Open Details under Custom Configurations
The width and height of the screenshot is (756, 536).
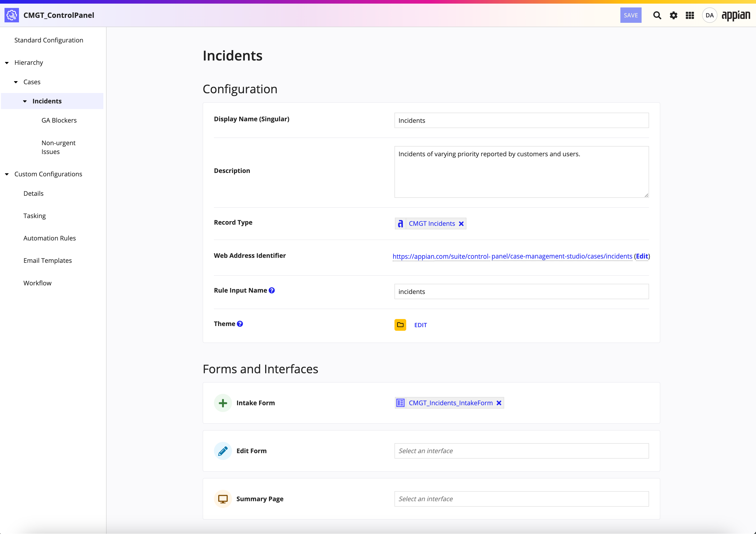tap(33, 193)
